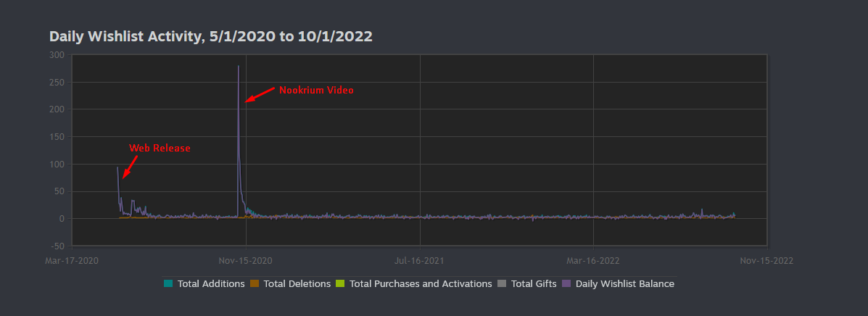
Task: Click the Mar-17-2020 x-axis date label
Action: point(72,261)
